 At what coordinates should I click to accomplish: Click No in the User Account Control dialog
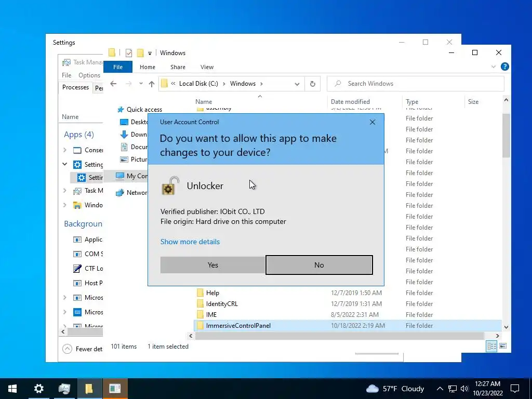tap(319, 265)
